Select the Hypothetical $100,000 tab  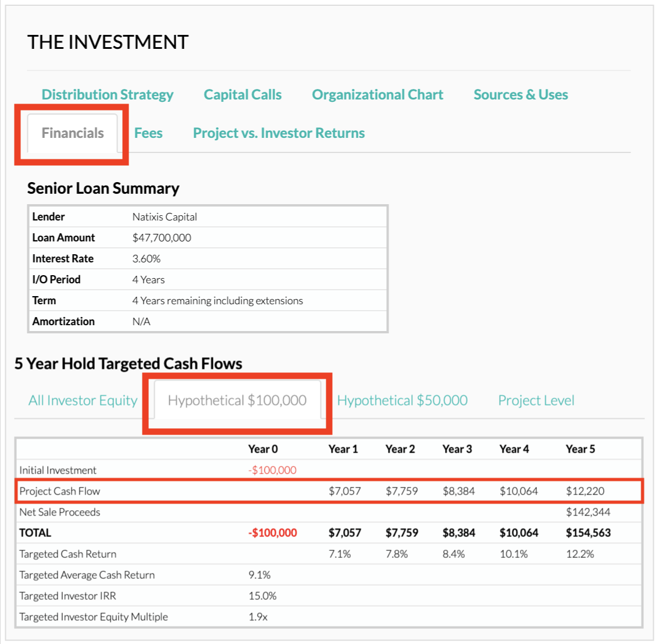click(237, 400)
